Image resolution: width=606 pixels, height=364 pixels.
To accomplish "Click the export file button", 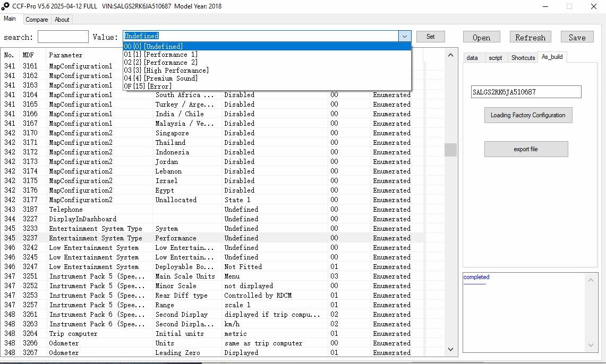I will pos(526,150).
